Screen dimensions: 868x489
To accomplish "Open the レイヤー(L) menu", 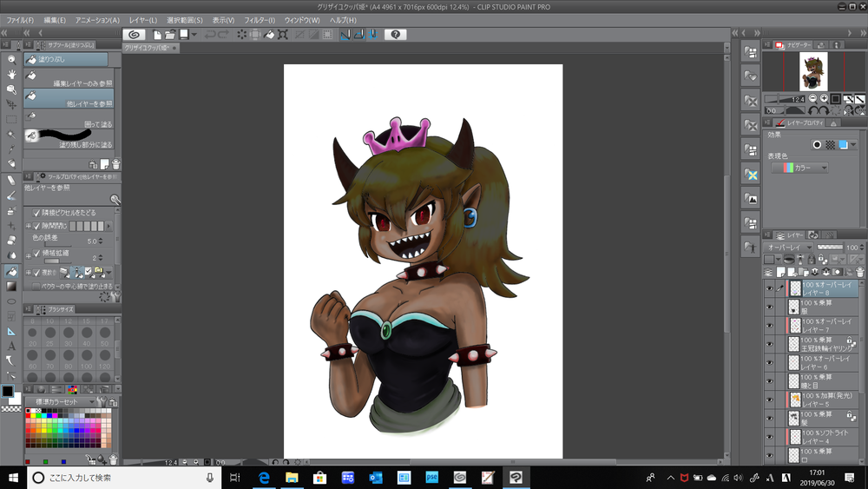I will click(x=143, y=20).
